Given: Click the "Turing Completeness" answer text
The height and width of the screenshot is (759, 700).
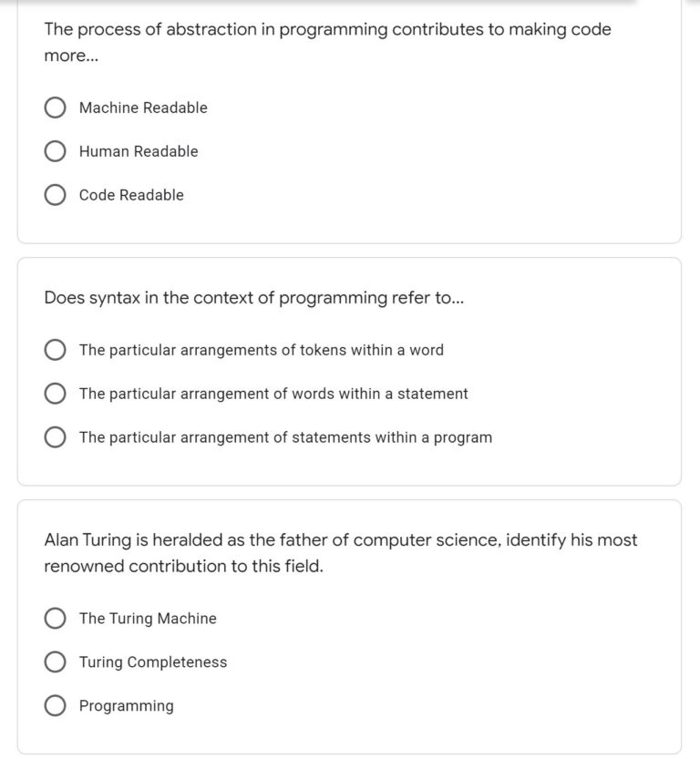Looking at the screenshot, I should point(153,662).
